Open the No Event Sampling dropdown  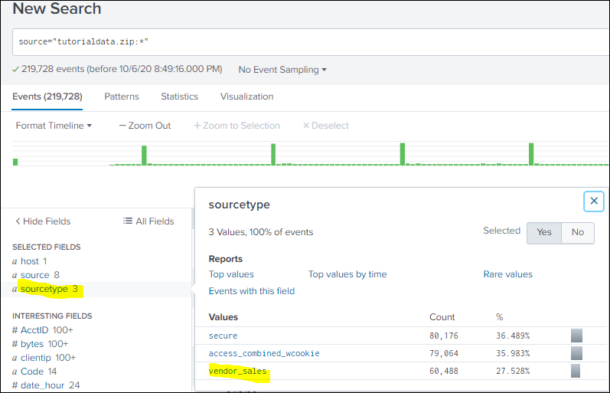pos(282,70)
